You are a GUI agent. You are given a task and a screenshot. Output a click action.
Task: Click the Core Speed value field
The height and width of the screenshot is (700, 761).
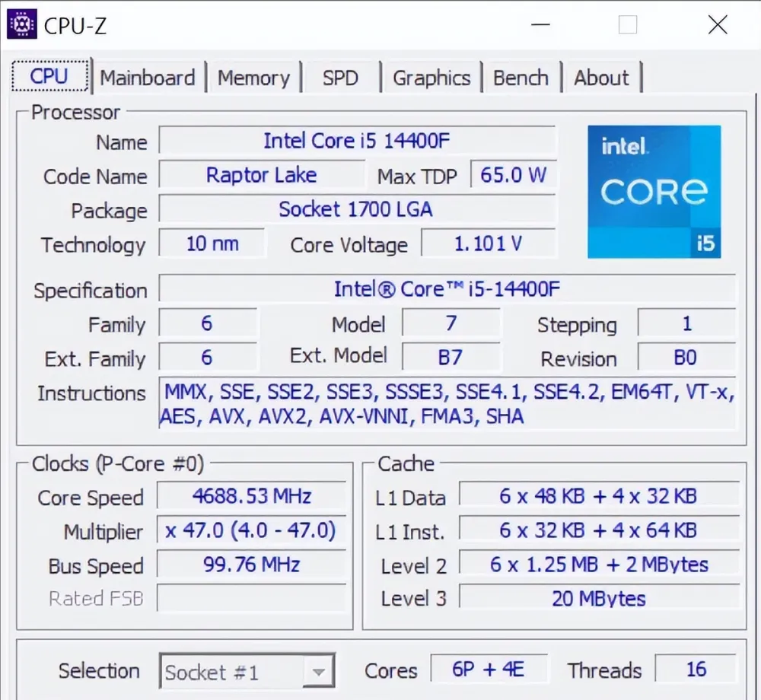point(251,496)
